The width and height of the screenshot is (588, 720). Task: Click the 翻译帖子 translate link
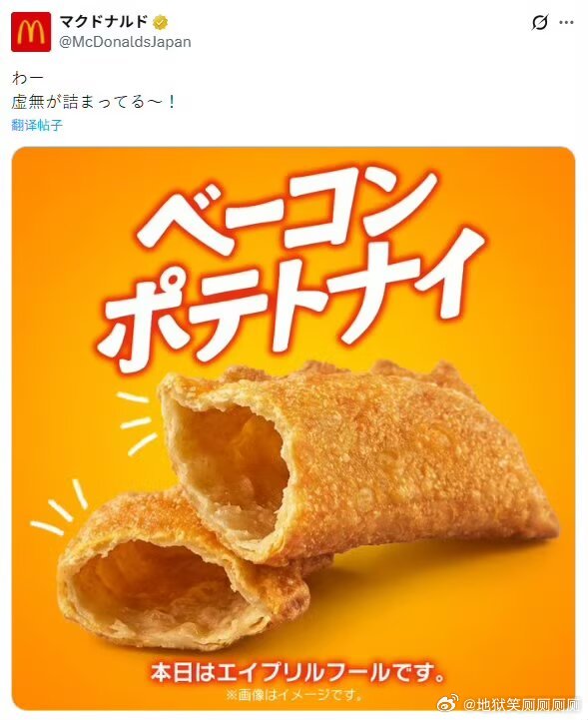pos(37,125)
